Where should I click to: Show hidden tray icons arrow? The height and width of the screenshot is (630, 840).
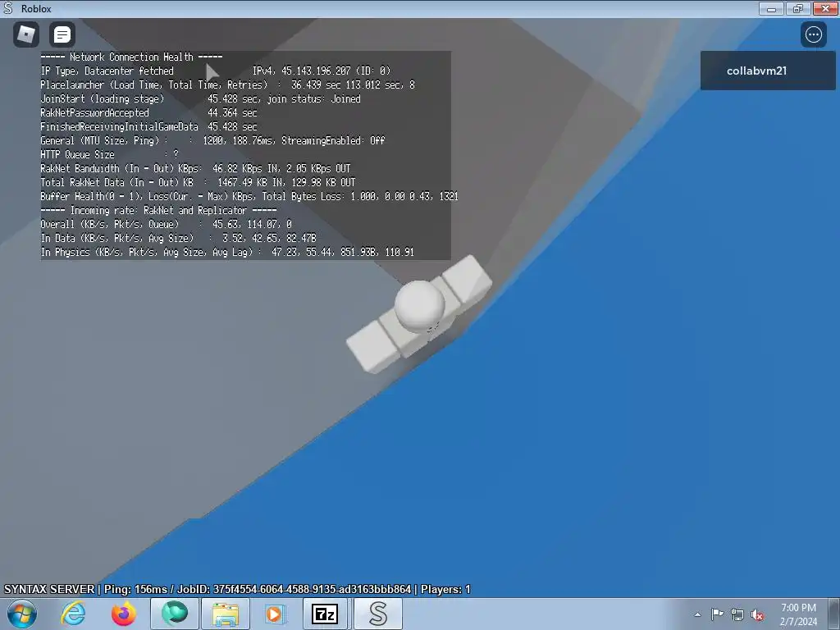point(697,614)
